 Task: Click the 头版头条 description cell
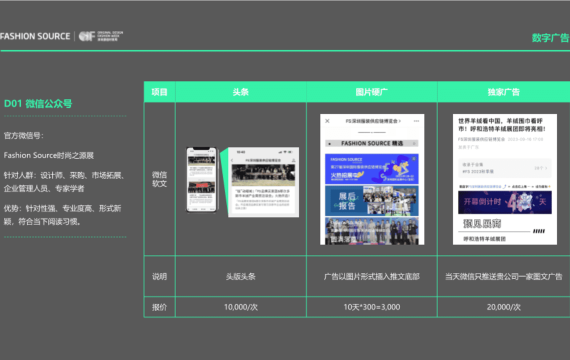pos(241,276)
